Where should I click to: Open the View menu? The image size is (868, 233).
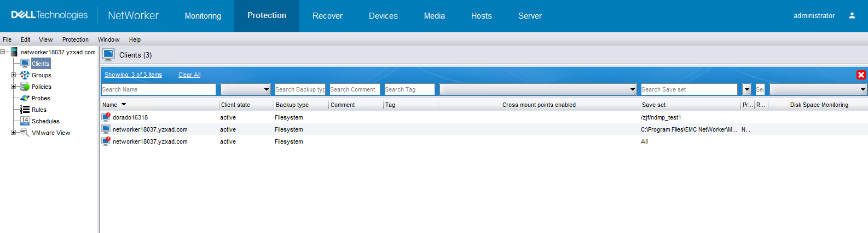point(46,39)
